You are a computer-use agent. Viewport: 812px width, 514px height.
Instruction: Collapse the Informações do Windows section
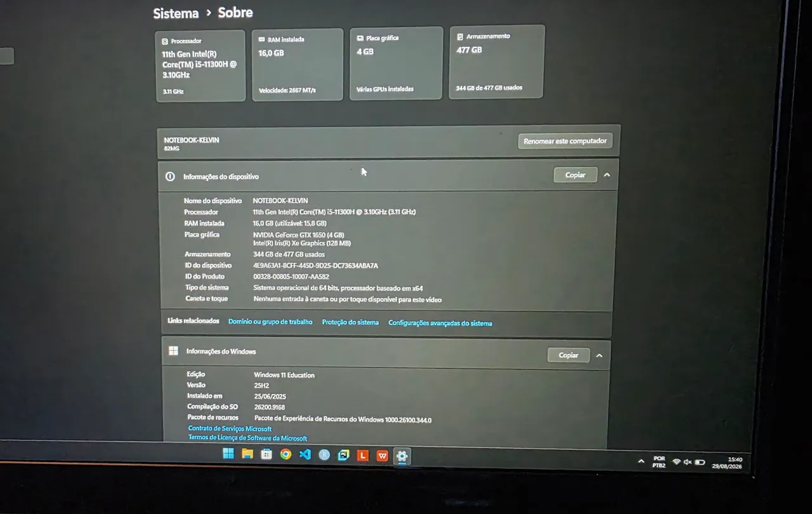(x=599, y=355)
